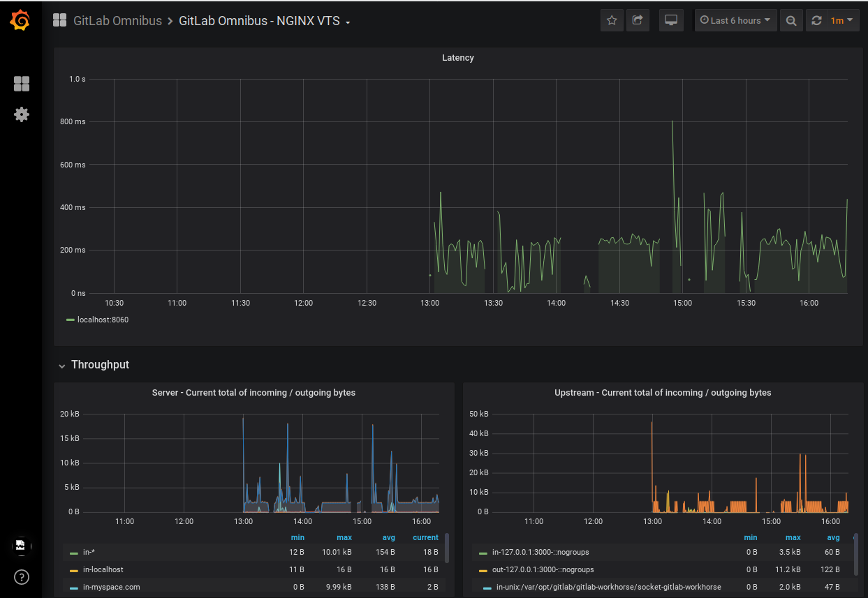Screen dimensions: 868x598
Task: Click the 122 B avg value in Upstream legend
Action: 830,570
